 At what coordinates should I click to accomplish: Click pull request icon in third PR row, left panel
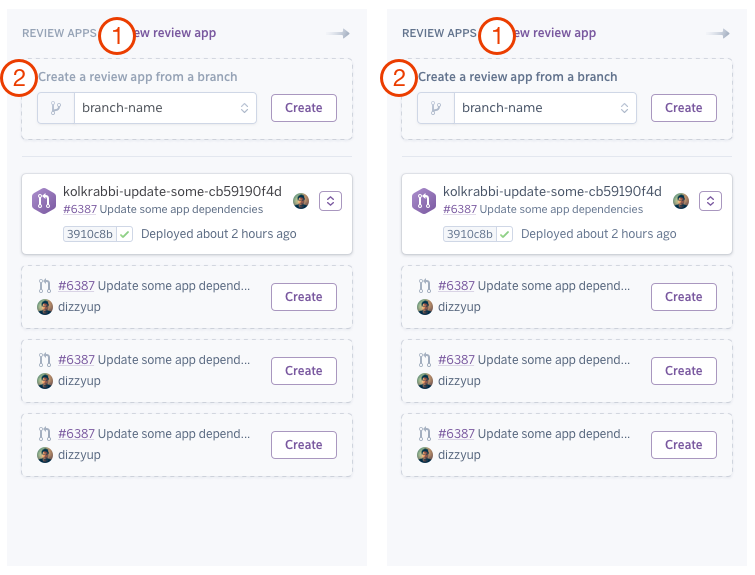tap(45, 434)
